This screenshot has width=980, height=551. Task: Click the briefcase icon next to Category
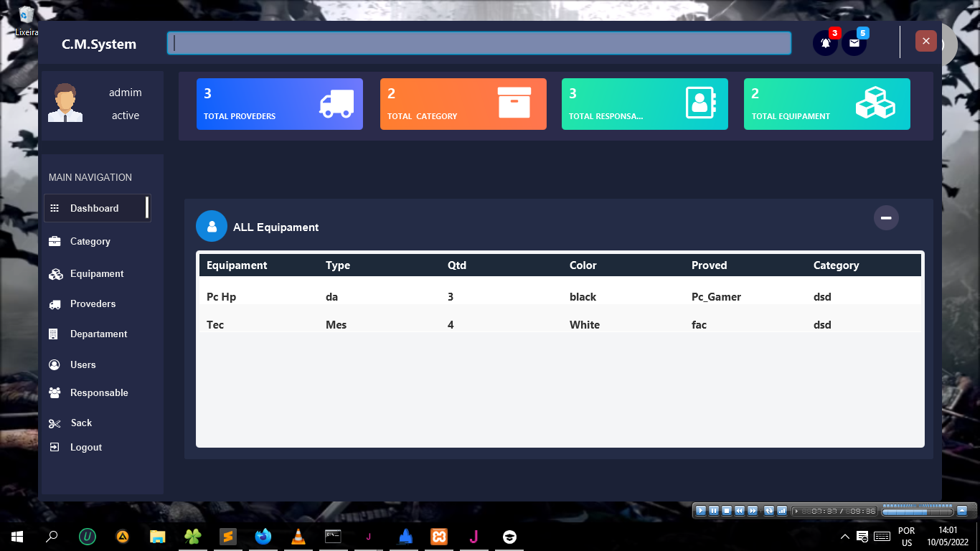coord(55,241)
